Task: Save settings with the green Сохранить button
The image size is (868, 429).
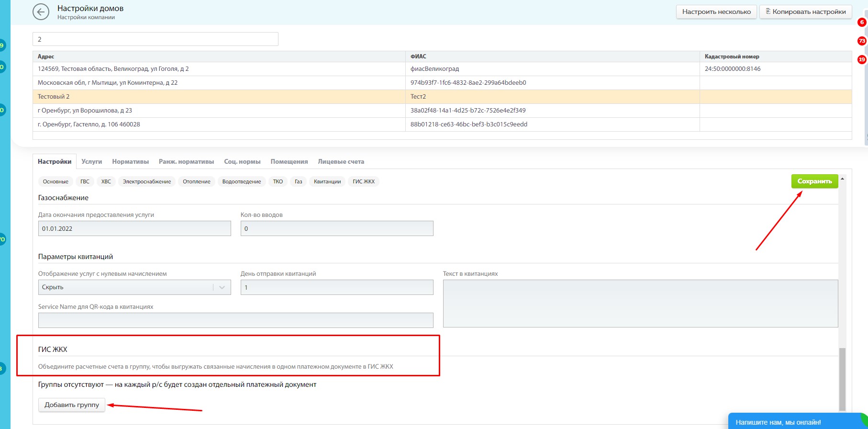Action: pyautogui.click(x=814, y=181)
